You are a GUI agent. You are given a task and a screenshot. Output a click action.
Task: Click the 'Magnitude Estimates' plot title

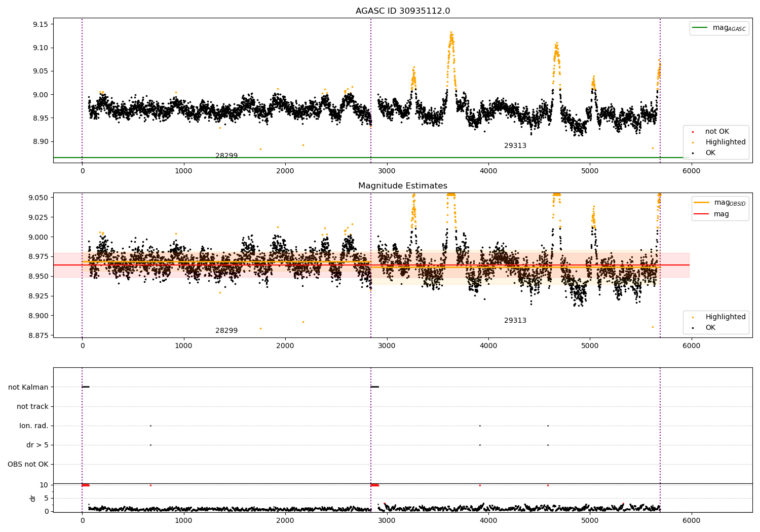coord(403,186)
